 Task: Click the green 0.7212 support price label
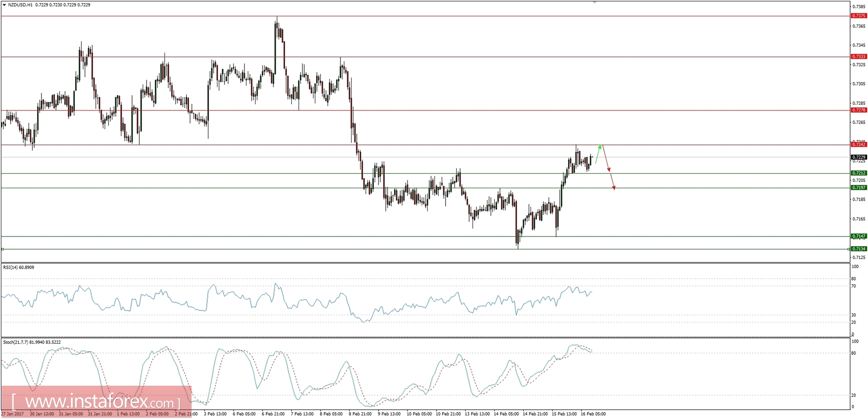[859, 173]
